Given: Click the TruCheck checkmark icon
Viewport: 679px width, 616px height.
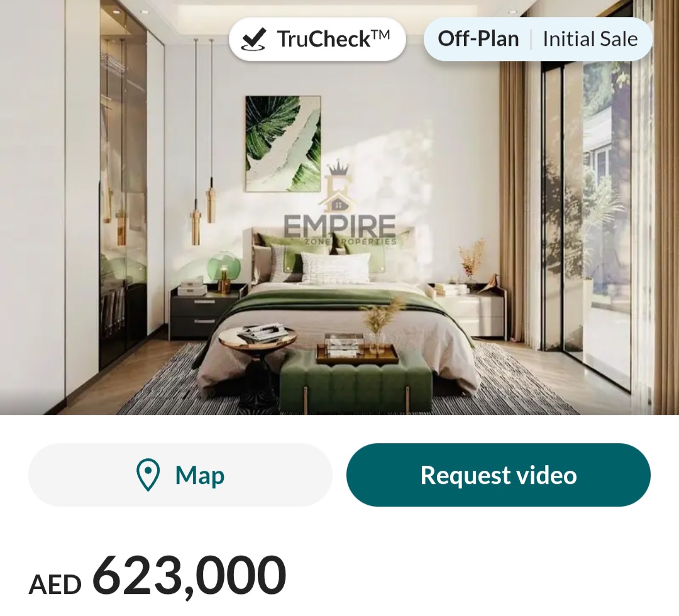Looking at the screenshot, I should coord(253,39).
